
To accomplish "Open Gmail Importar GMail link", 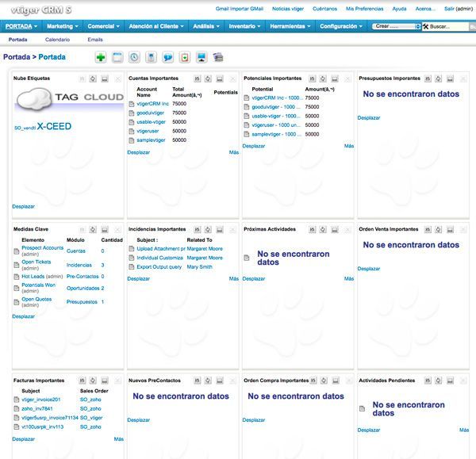I will (240, 9).
